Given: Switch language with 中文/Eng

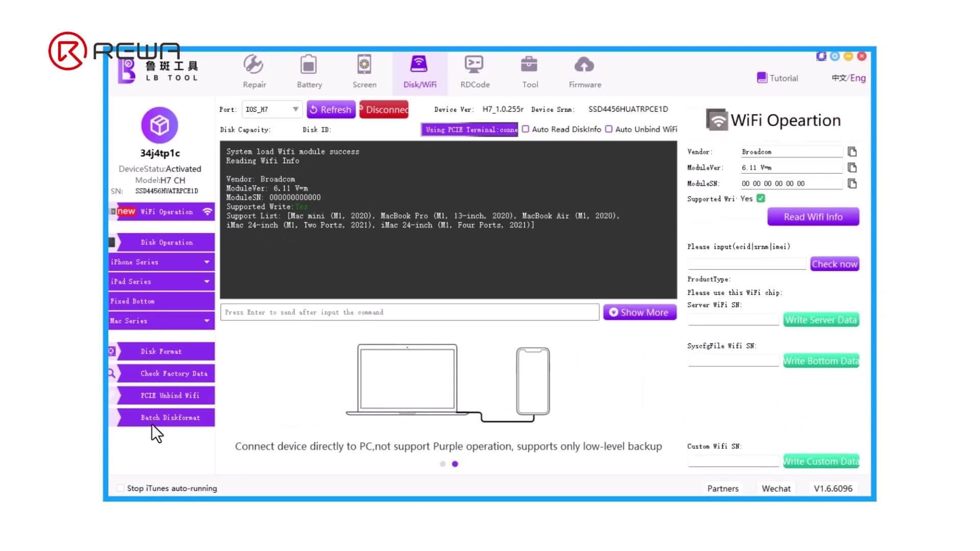Looking at the screenshot, I should (848, 78).
